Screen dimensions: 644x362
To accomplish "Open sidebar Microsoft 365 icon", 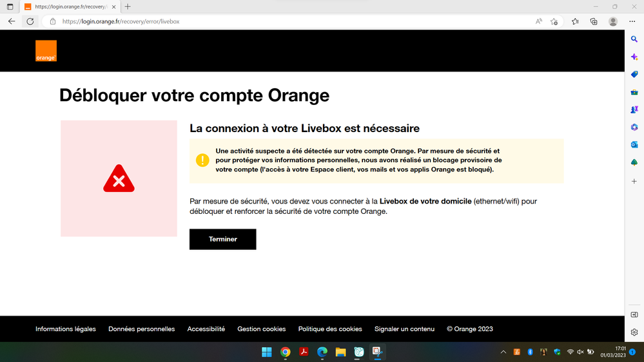I will coord(634,128).
